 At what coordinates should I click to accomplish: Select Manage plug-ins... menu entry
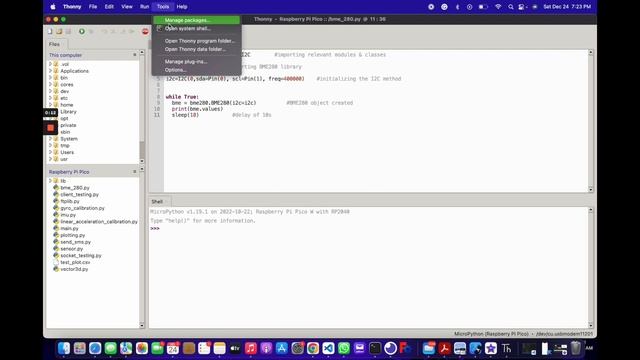click(197, 62)
